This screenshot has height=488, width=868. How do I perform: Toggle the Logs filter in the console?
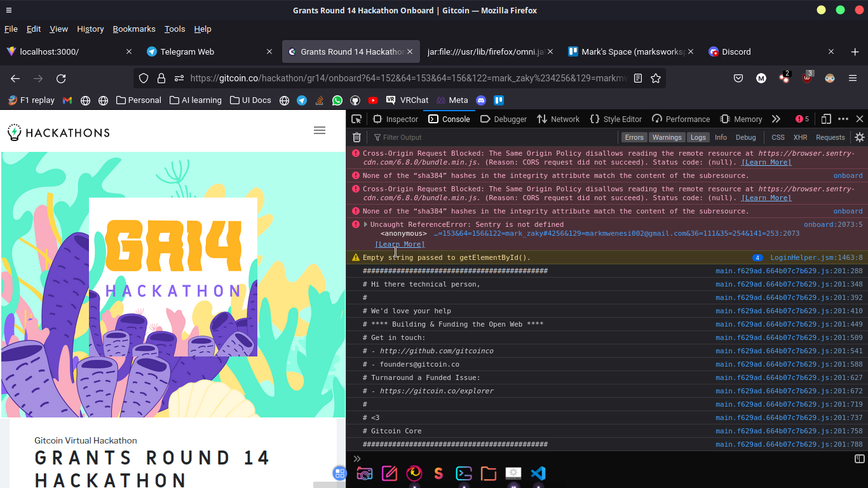pos(698,137)
